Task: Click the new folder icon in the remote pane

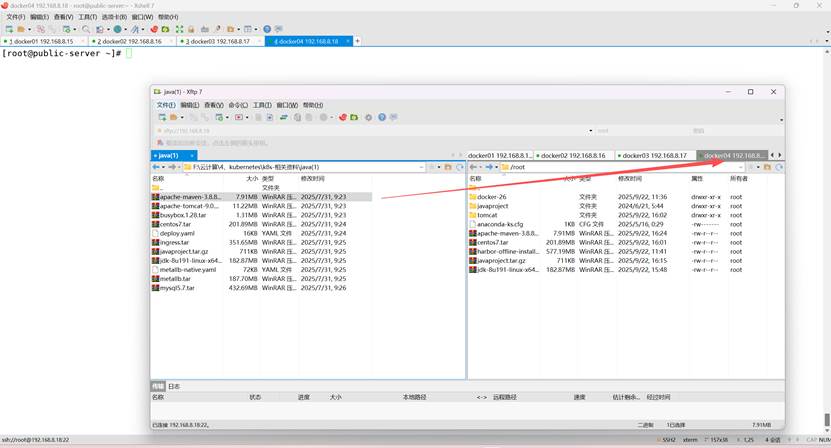Action: point(767,167)
